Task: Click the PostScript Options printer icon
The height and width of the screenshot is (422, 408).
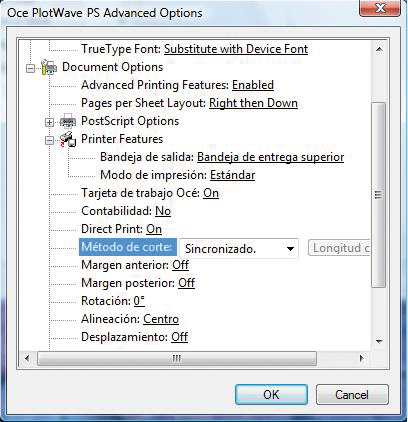Action: (x=68, y=121)
